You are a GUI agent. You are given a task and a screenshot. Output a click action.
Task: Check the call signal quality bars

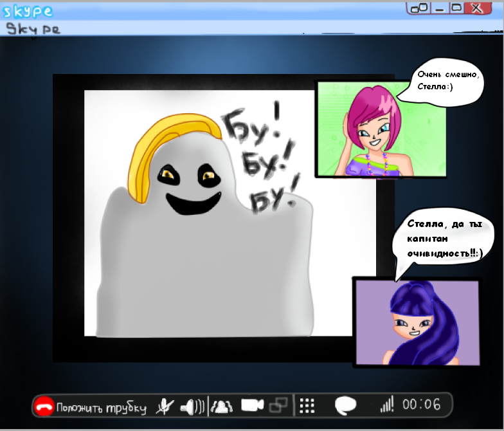click(x=386, y=405)
